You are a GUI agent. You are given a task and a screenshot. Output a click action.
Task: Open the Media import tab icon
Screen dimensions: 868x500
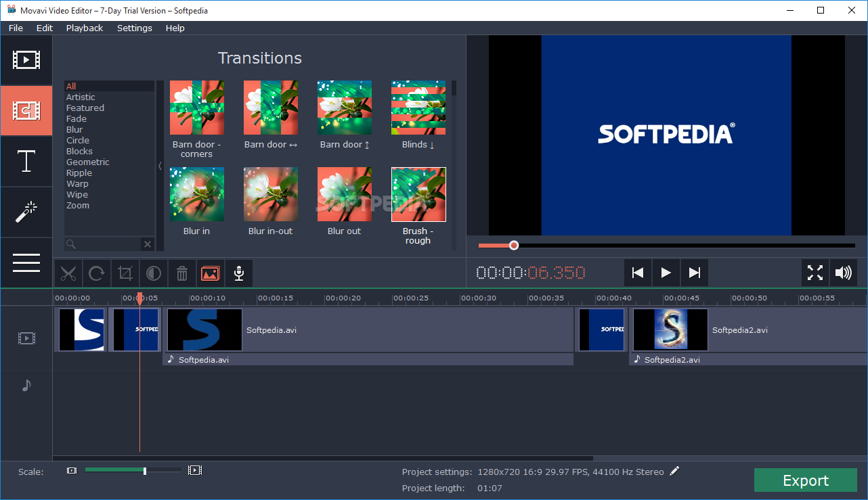26,60
